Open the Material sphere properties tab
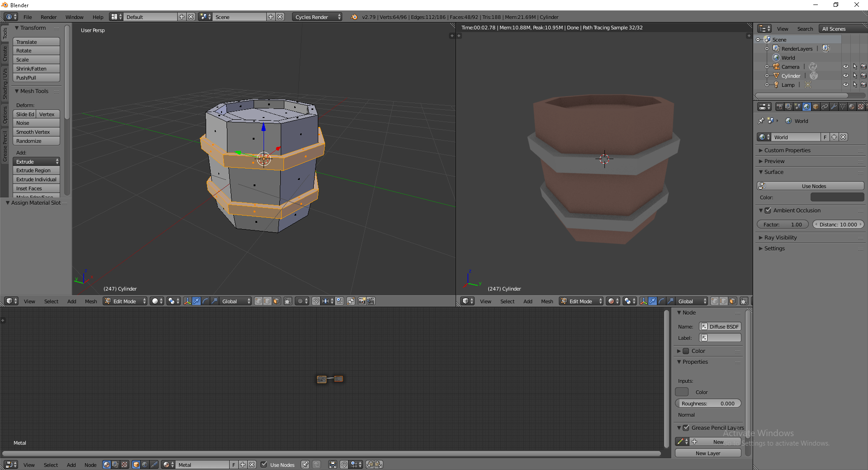Viewport: 868px width, 470px height. coord(852,107)
